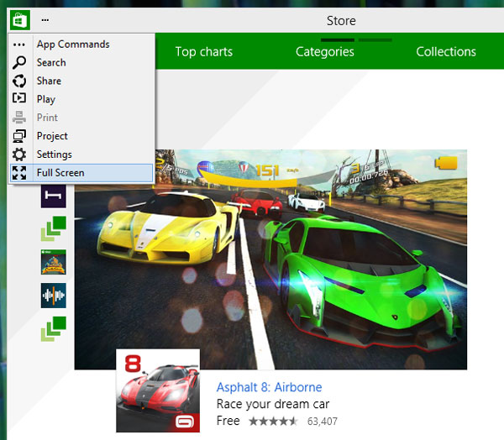Click the 'Race your dream car' text
504x440 pixels.
pos(273,405)
